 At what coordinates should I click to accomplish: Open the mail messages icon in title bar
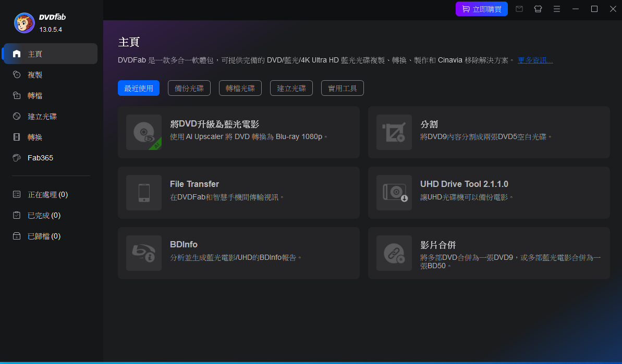tap(519, 9)
